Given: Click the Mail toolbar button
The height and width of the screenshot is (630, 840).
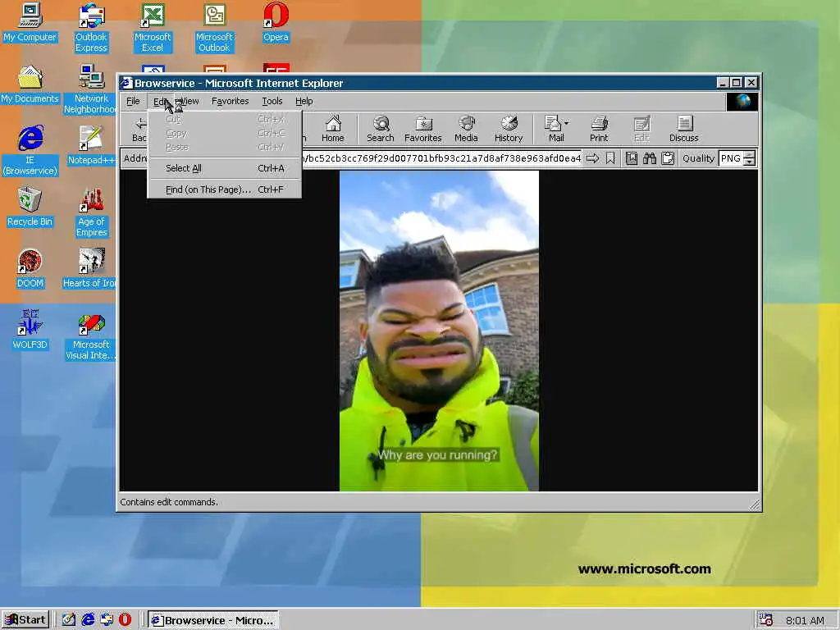Looking at the screenshot, I should (554, 129).
